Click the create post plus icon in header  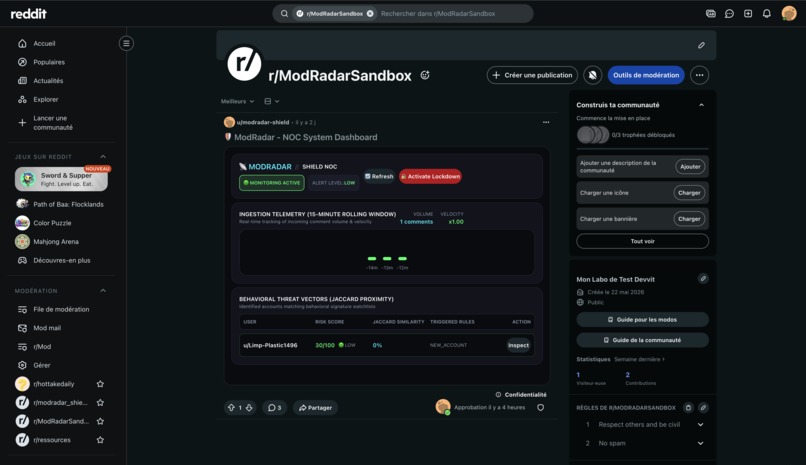coord(748,14)
